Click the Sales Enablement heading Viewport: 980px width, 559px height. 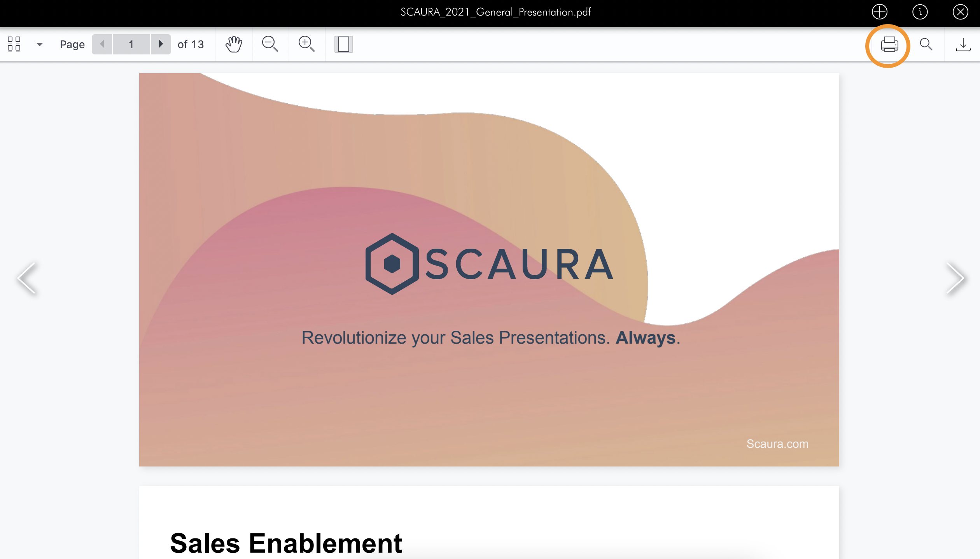(286, 543)
